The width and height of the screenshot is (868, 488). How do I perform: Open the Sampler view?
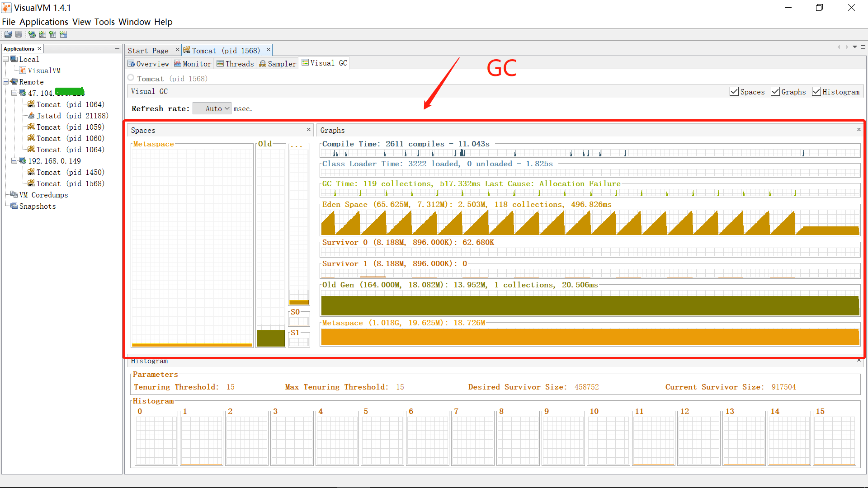tap(277, 63)
